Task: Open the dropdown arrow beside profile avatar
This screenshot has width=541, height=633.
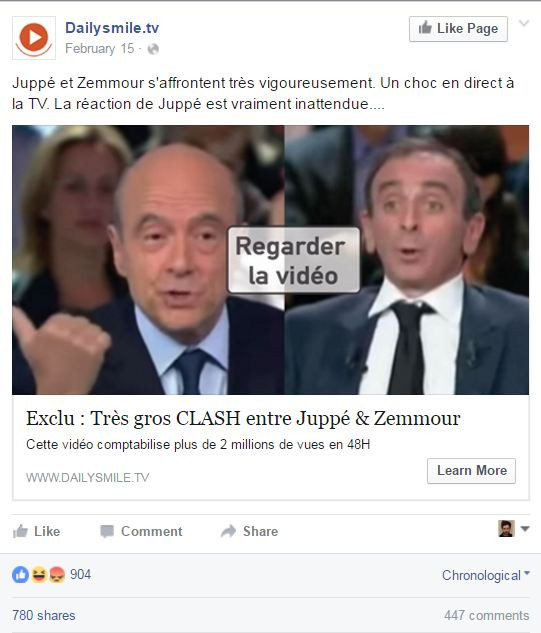Action: point(525,528)
